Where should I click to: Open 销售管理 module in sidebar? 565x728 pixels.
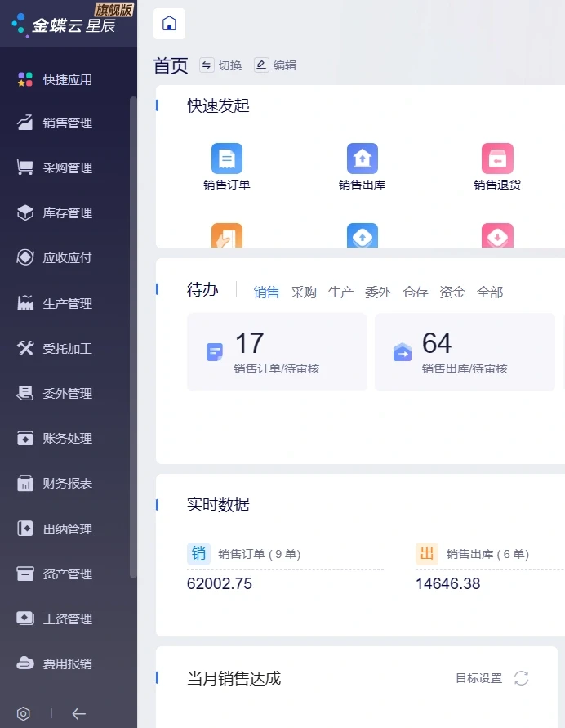coord(55,123)
